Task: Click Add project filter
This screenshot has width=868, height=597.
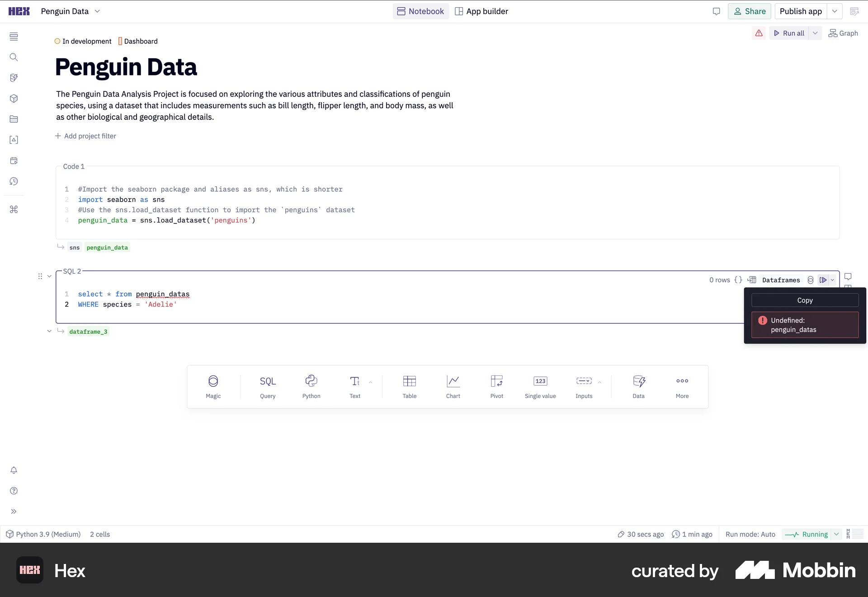Action: (85, 136)
